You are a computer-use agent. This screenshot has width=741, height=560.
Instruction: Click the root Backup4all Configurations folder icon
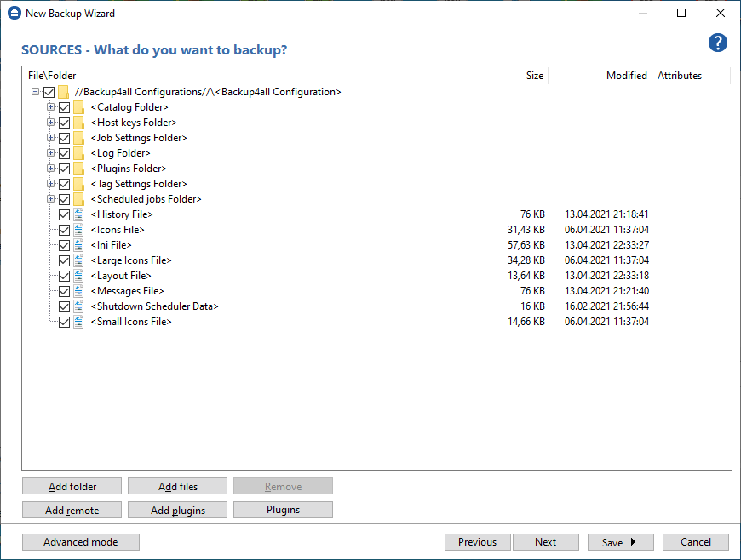[63, 92]
